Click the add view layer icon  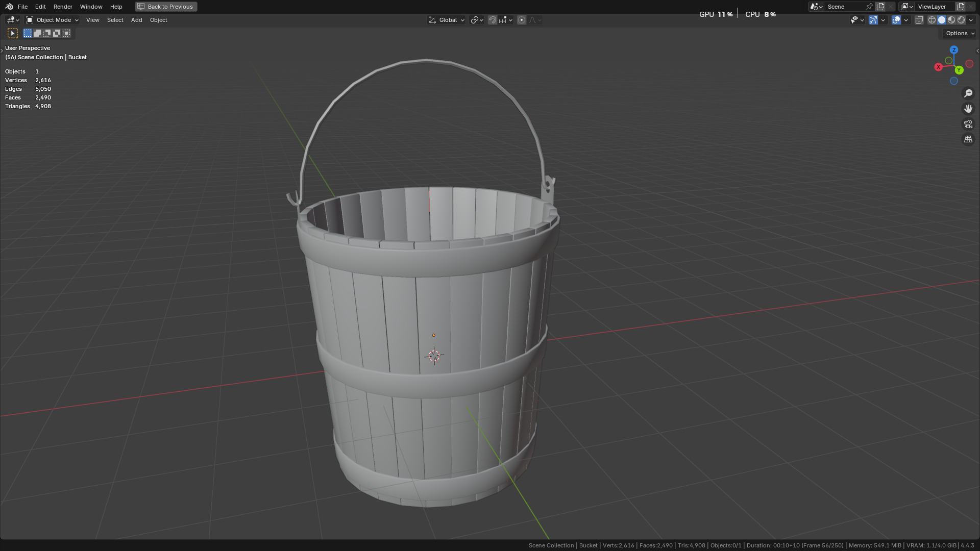point(961,7)
